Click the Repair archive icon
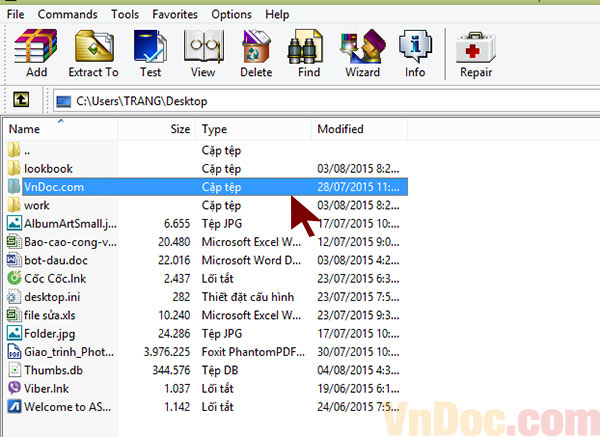The image size is (600, 437). [476, 48]
